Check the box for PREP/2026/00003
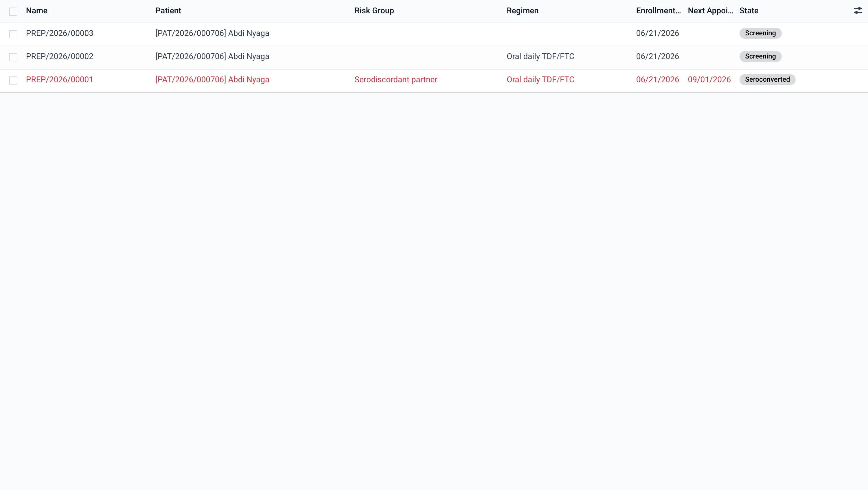Viewport: 868px width, 490px height. pyautogui.click(x=13, y=34)
